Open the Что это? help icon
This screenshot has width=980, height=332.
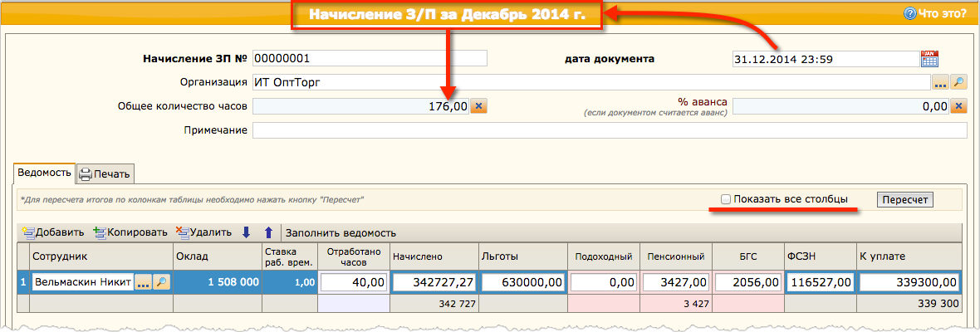[x=909, y=13]
